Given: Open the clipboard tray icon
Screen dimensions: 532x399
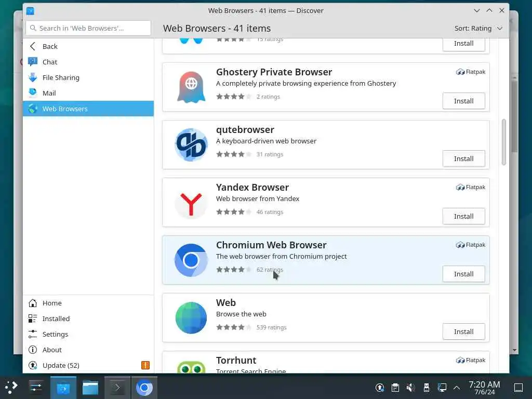Looking at the screenshot, I should click(395, 388).
